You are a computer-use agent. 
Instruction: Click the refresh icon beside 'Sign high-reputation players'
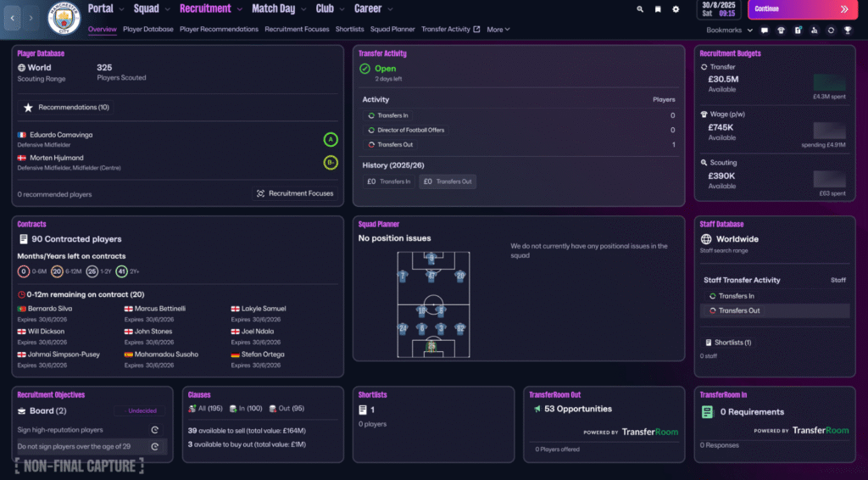pos(155,431)
